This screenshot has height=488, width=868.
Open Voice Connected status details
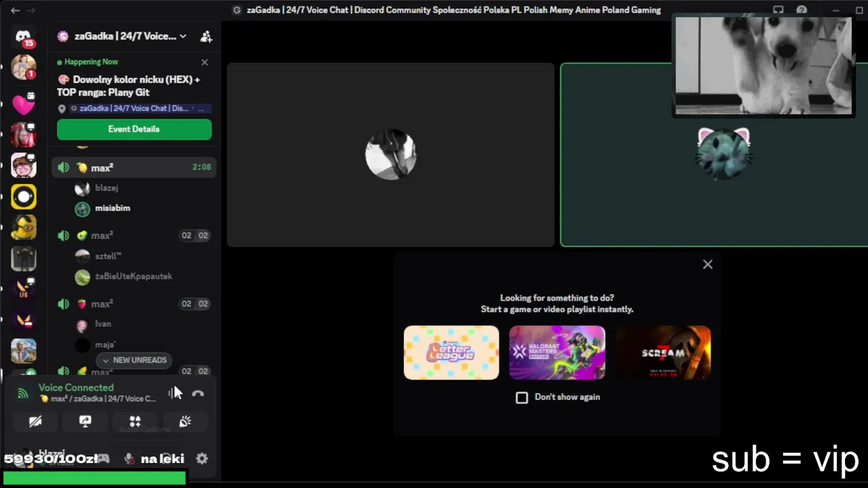point(76,388)
